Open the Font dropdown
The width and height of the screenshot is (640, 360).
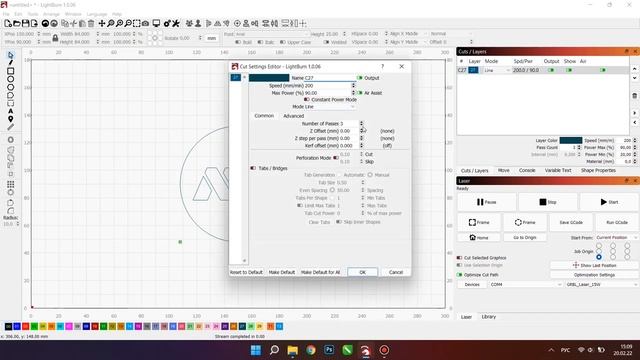[271, 34]
